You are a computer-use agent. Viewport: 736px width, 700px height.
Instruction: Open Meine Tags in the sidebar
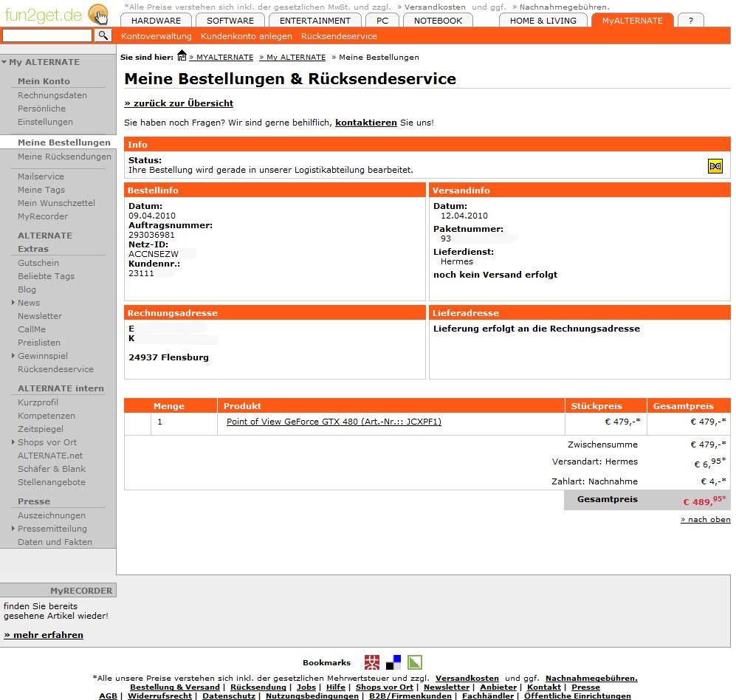click(41, 190)
